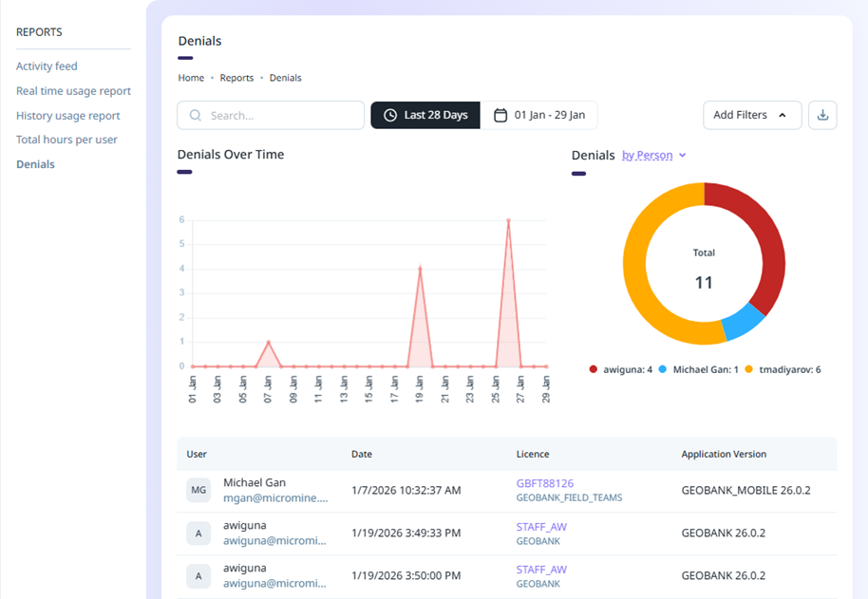Click the MG avatar for Michael Gan
Image resolution: width=868 pixels, height=599 pixels.
pos(198,491)
